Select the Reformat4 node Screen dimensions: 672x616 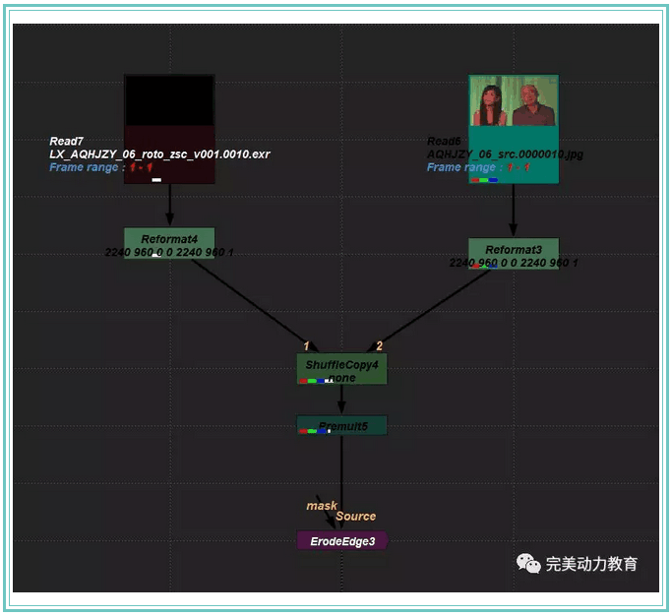pyautogui.click(x=169, y=243)
